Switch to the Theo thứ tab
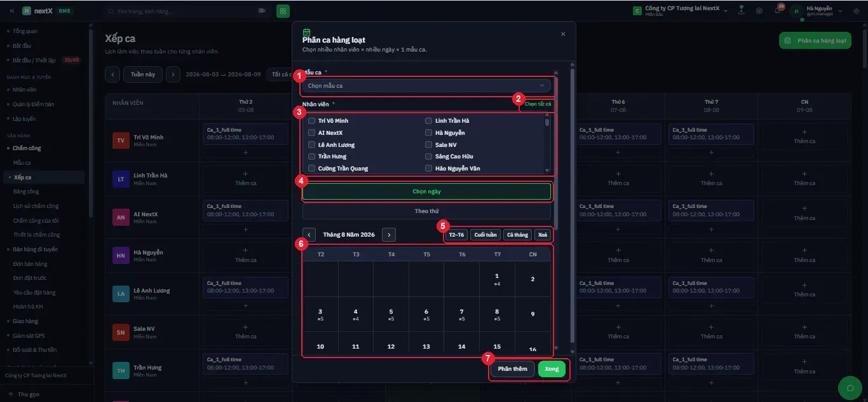This screenshot has height=402, width=868. pyautogui.click(x=426, y=211)
